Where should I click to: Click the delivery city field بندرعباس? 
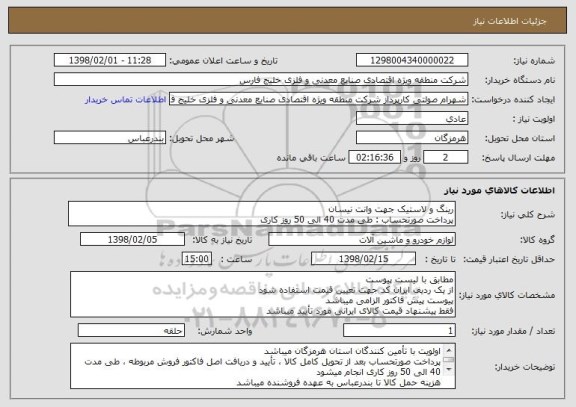(110, 138)
